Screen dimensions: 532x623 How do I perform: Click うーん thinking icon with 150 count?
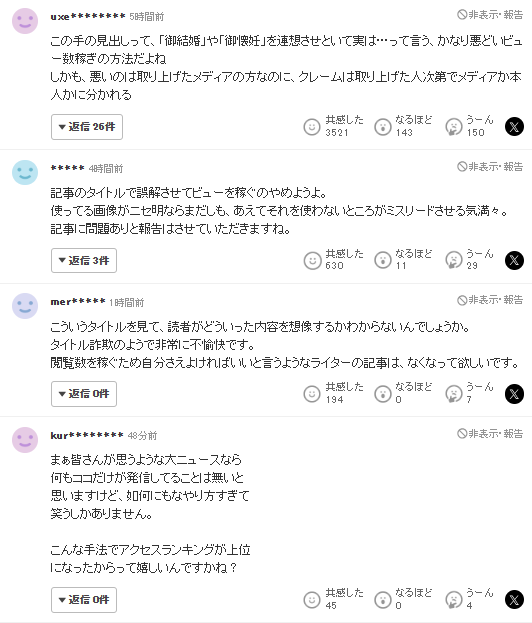click(453, 127)
